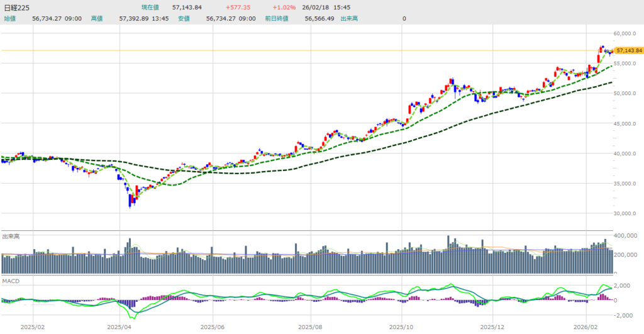Click the 現在値 label in header
Viewport: 644px width, 334px height.
coord(152,7)
